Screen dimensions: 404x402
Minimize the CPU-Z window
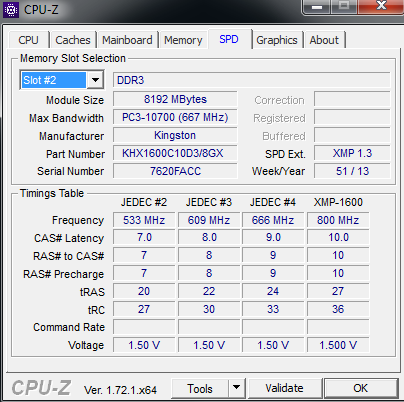(x=317, y=7)
